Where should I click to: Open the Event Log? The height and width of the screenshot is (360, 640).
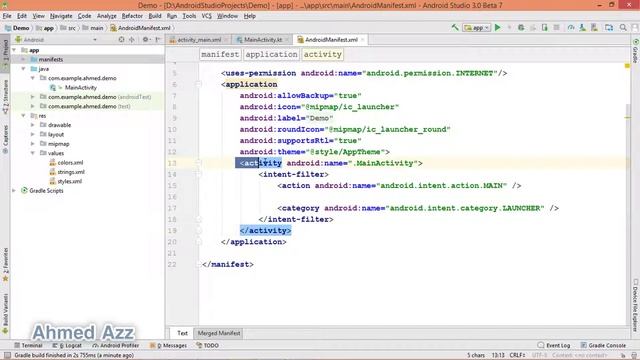tap(553, 345)
